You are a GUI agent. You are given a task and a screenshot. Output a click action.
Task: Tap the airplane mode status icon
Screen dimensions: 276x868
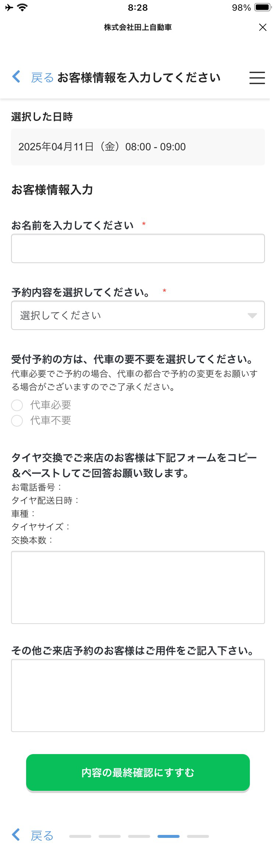pos(9,7)
